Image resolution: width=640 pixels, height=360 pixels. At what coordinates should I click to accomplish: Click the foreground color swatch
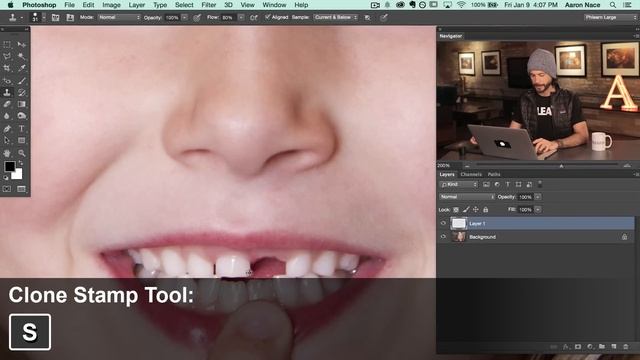click(9, 166)
